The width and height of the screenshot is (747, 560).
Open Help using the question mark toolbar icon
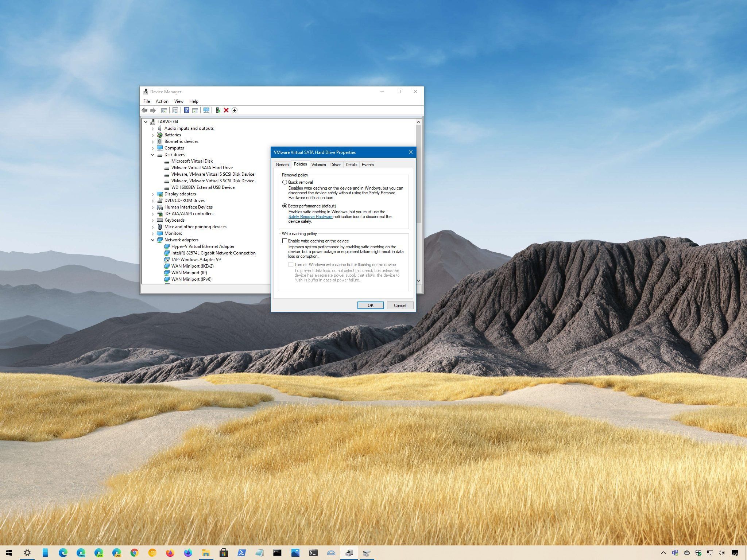point(187,110)
